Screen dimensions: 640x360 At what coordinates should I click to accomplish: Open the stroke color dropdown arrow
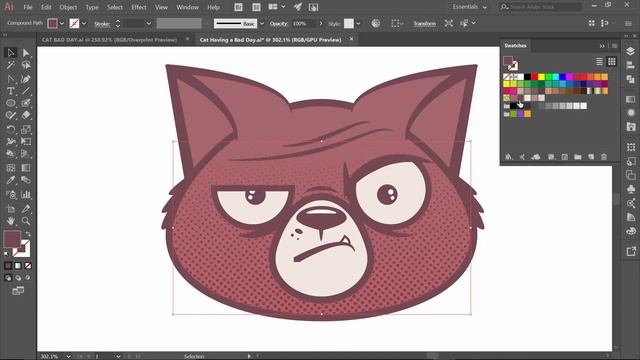[x=84, y=24]
